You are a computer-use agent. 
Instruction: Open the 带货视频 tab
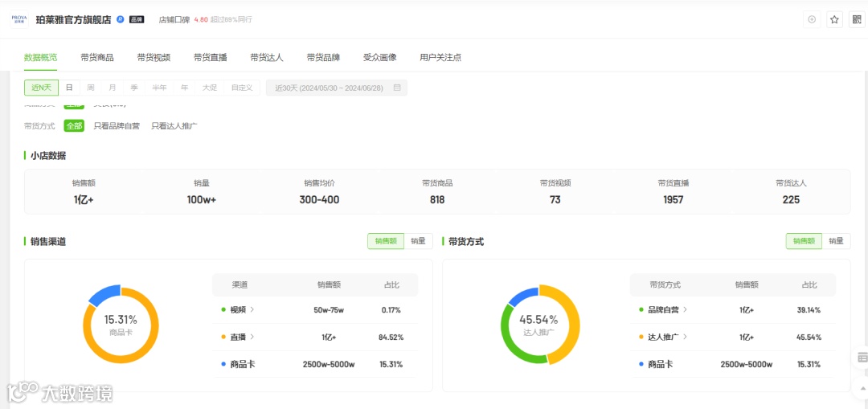tap(154, 57)
